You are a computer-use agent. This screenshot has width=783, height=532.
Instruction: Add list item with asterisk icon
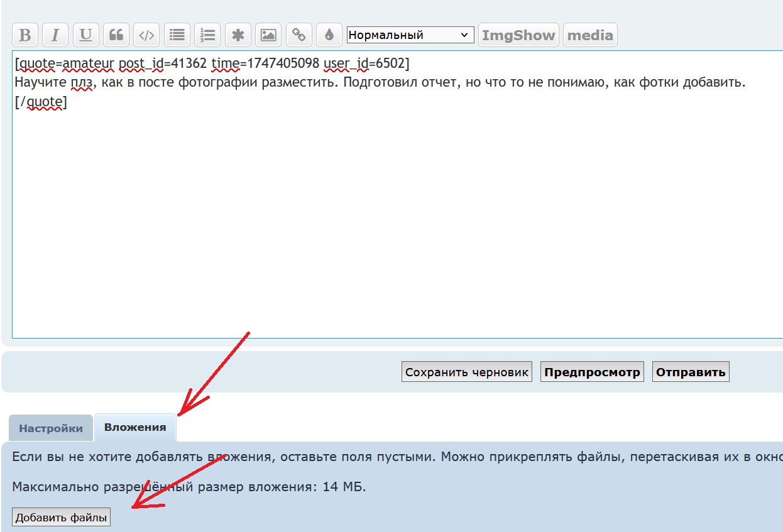pyautogui.click(x=238, y=35)
